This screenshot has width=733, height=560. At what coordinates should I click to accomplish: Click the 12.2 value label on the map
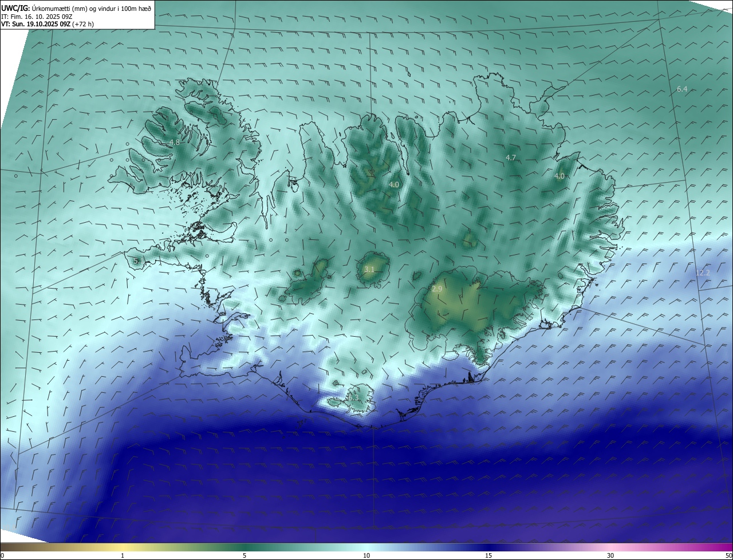703,273
